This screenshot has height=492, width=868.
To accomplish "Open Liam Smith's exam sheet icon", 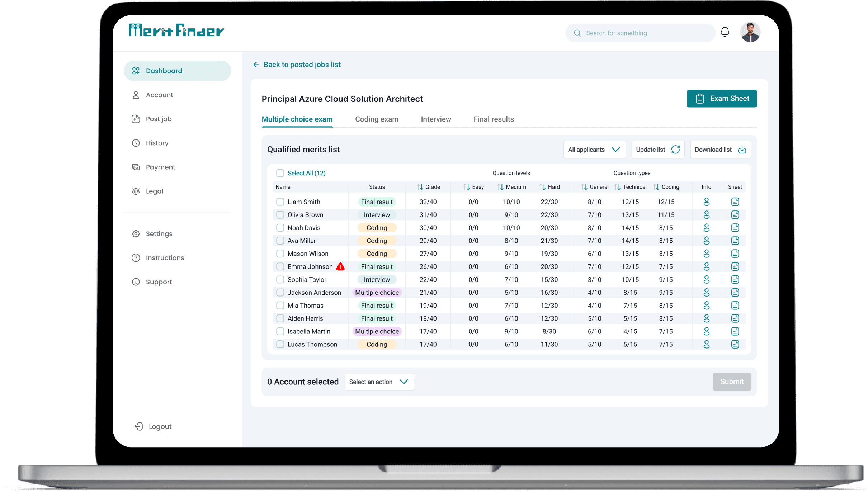I will click(x=735, y=202).
